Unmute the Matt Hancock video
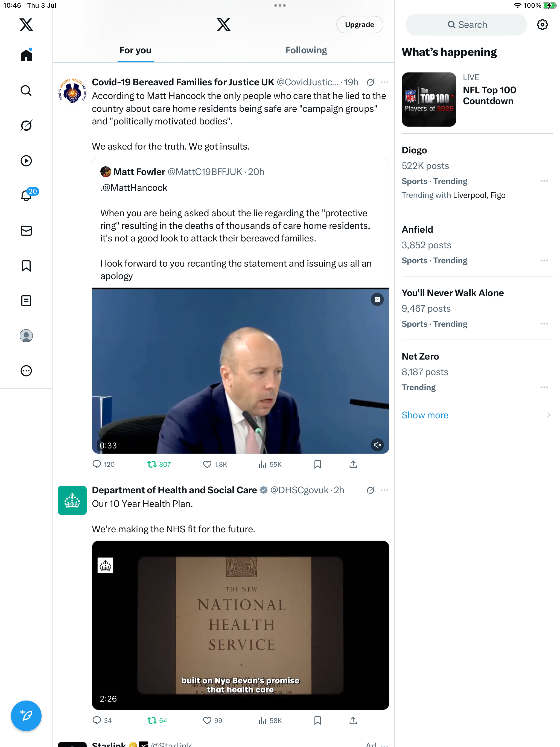Screen dimensions: 560x747 [377, 445]
